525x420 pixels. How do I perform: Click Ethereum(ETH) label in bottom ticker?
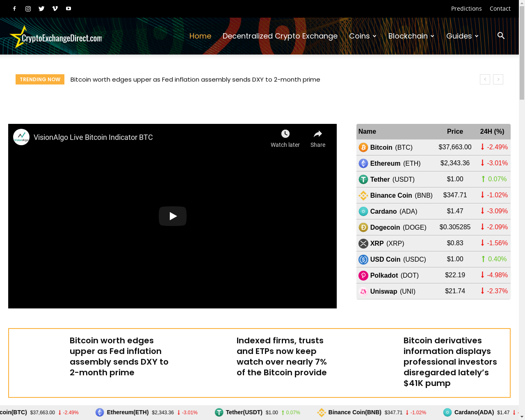pyautogui.click(x=128, y=412)
